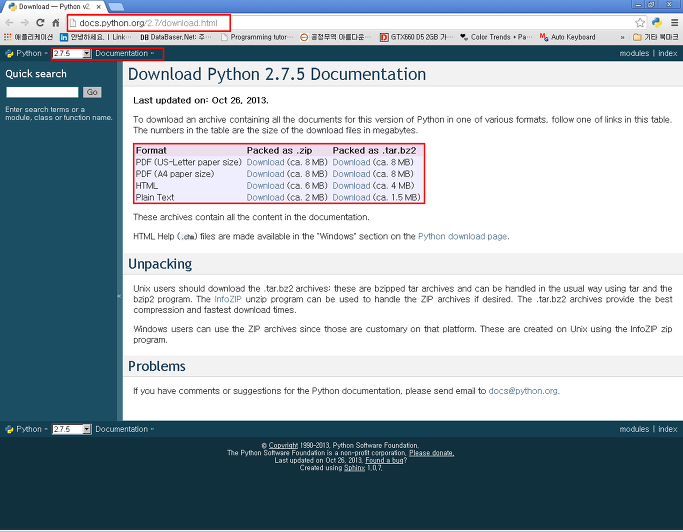Viewport: 683px width, 532px height.
Task: Show more bookmarks with chevron
Action: point(622,37)
